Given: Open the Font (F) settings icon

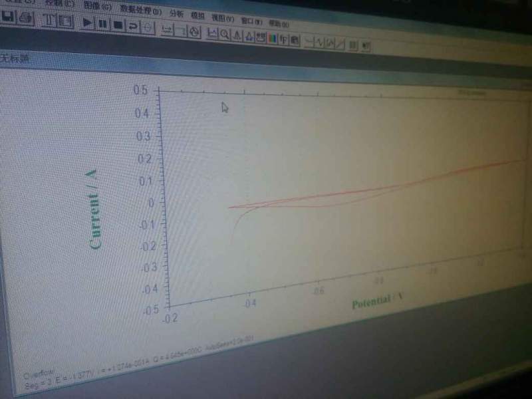Looking at the screenshot, I should click(x=284, y=39).
